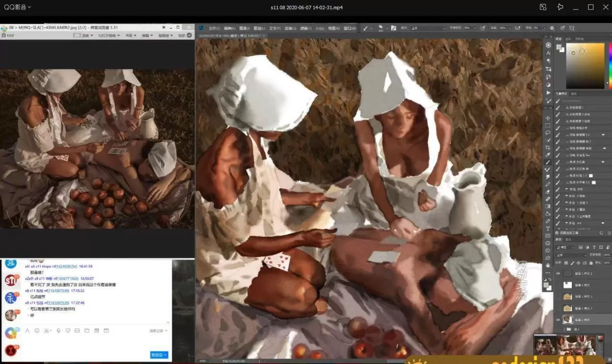Click the blue send button in chat

pos(159,355)
